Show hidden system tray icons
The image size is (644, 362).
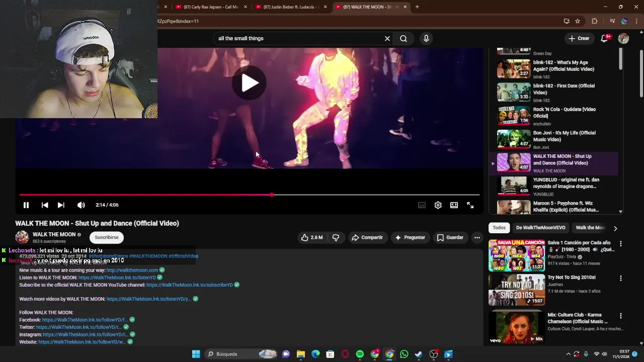pos(568,354)
